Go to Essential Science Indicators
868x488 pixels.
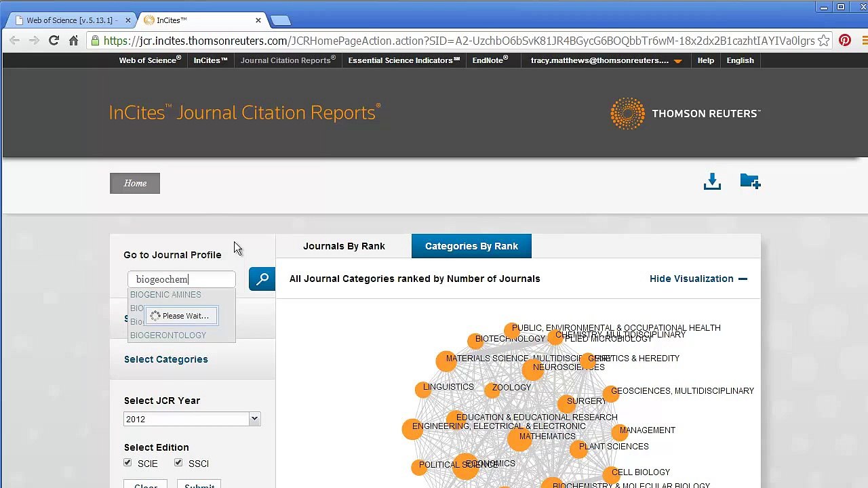pos(404,60)
